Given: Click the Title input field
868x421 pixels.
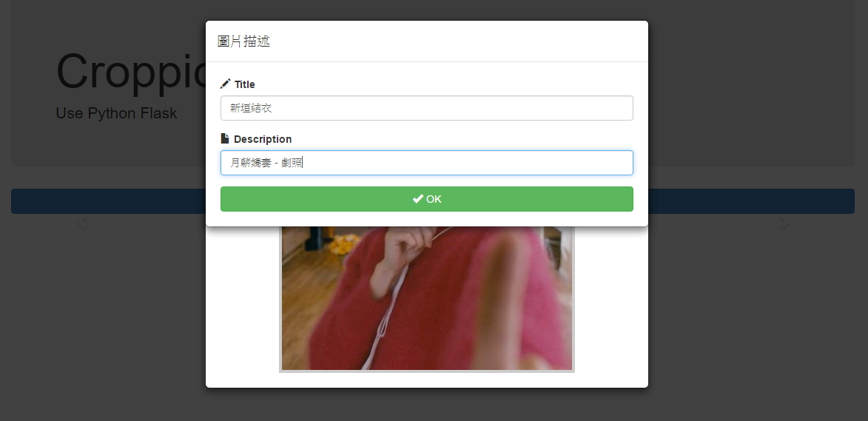Looking at the screenshot, I should [x=426, y=108].
